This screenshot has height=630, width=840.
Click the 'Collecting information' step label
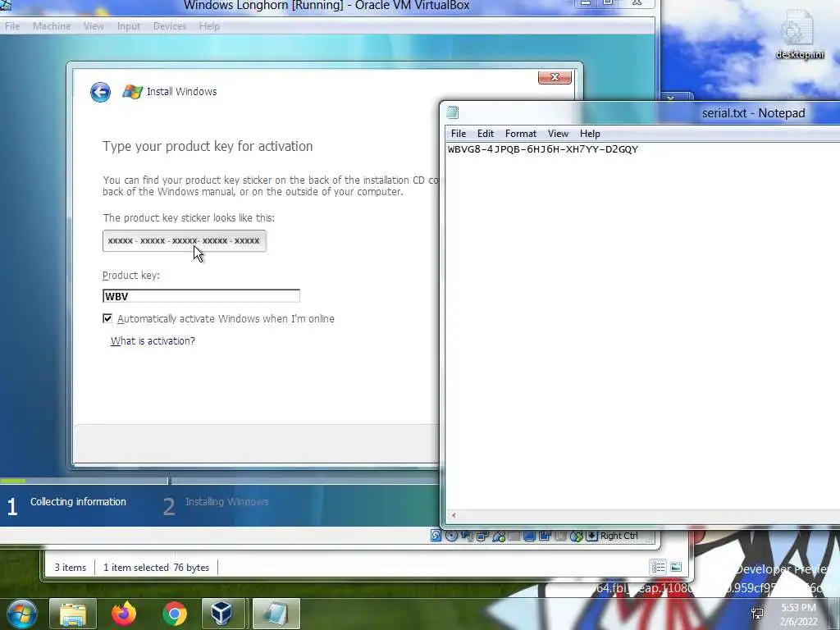coord(78,502)
